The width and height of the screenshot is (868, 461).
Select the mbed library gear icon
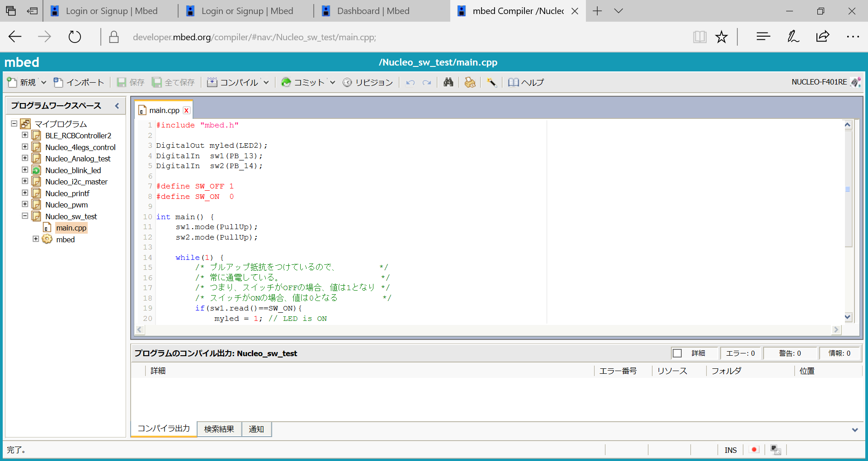(x=47, y=239)
